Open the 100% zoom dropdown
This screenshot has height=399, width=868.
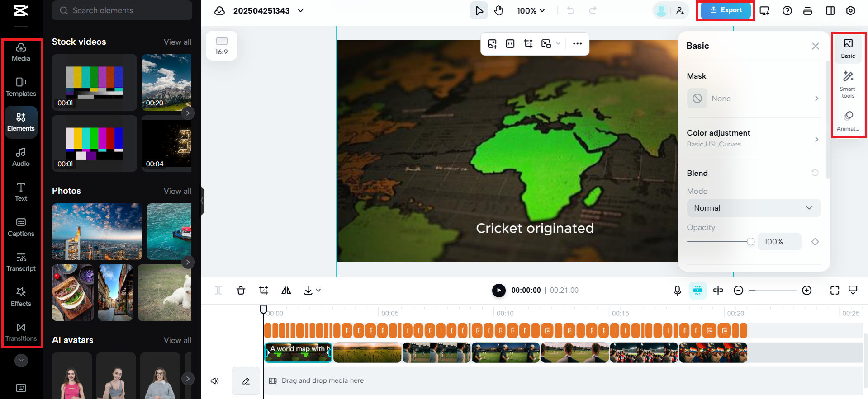(531, 10)
